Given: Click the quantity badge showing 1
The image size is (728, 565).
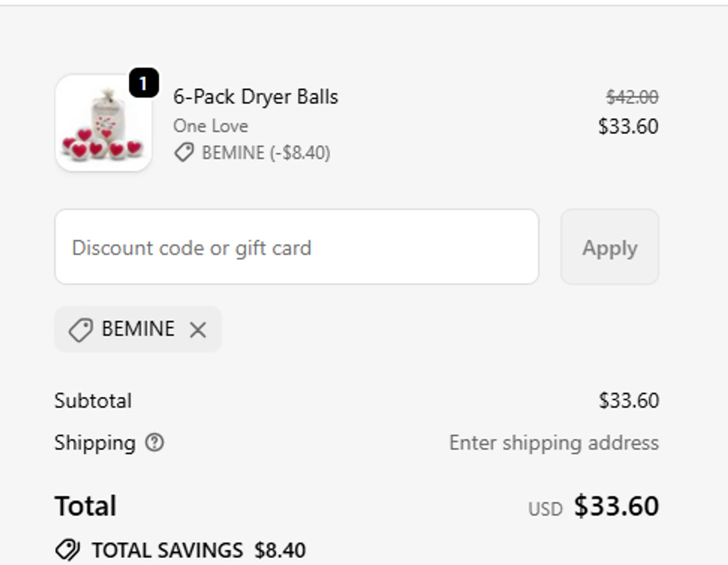Looking at the screenshot, I should pos(144,83).
